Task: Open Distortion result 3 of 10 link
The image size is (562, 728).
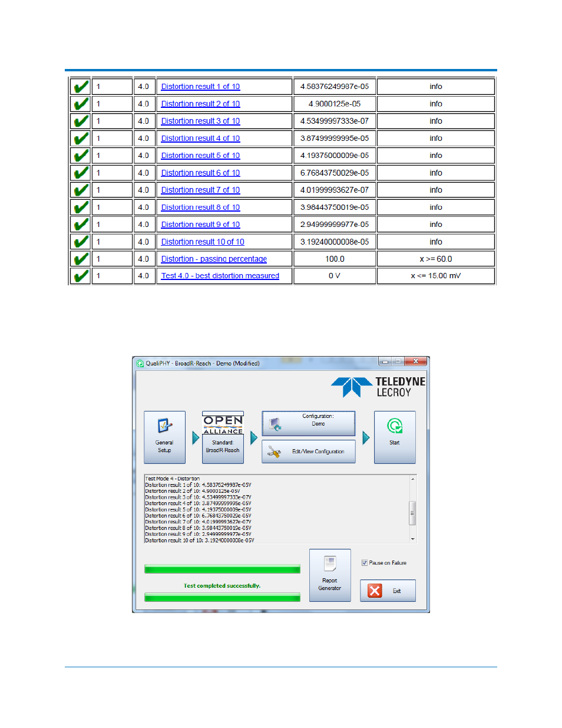Action: (x=200, y=121)
